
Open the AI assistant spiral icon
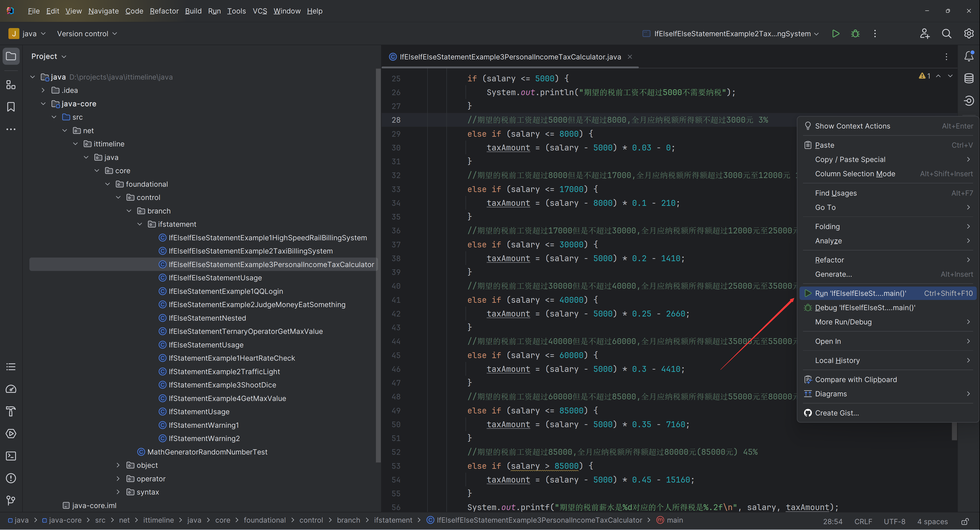point(969,100)
